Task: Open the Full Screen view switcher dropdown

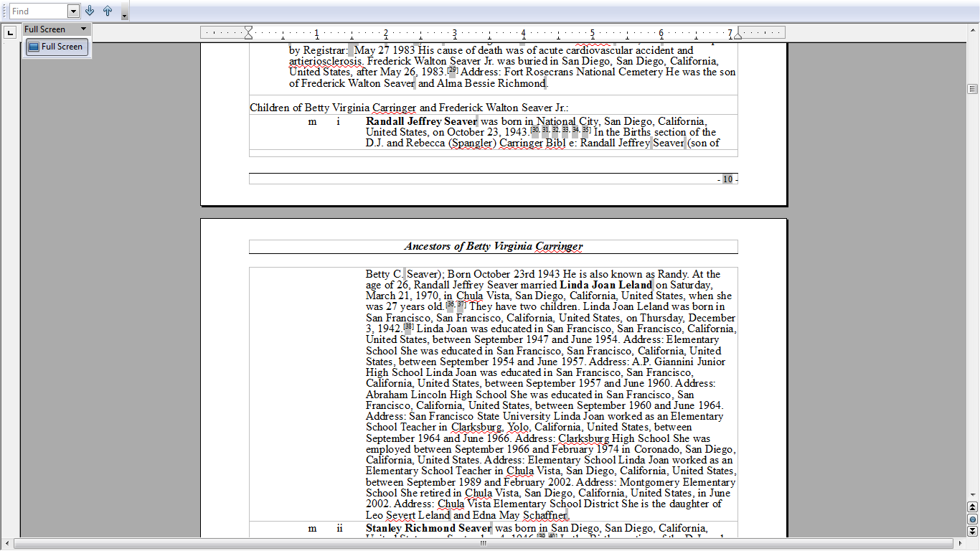Action: 82,29
